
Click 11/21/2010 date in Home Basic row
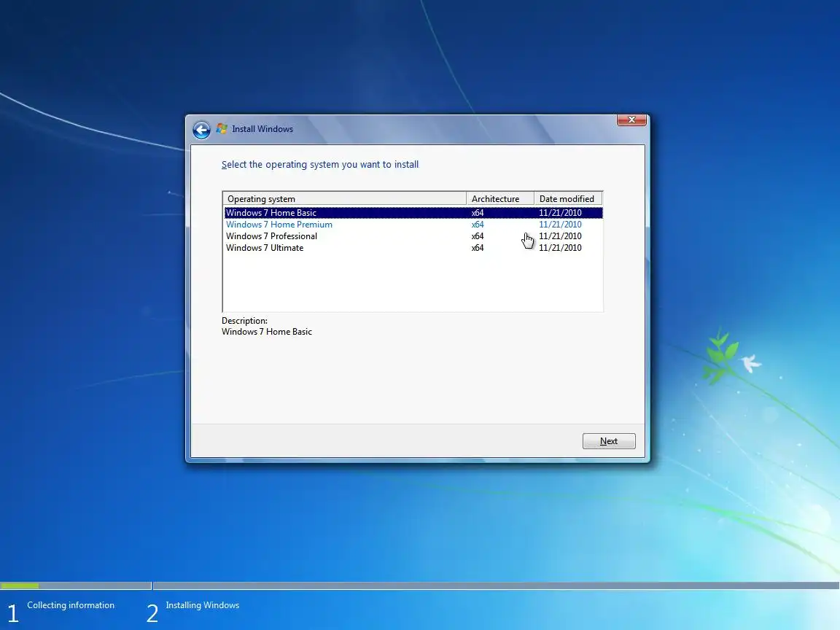click(560, 213)
